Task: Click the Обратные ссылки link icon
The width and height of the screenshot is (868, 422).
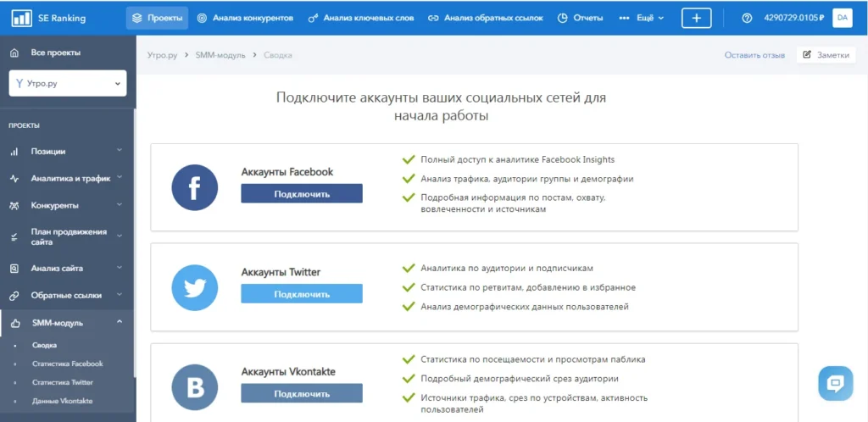Action: [x=14, y=296]
